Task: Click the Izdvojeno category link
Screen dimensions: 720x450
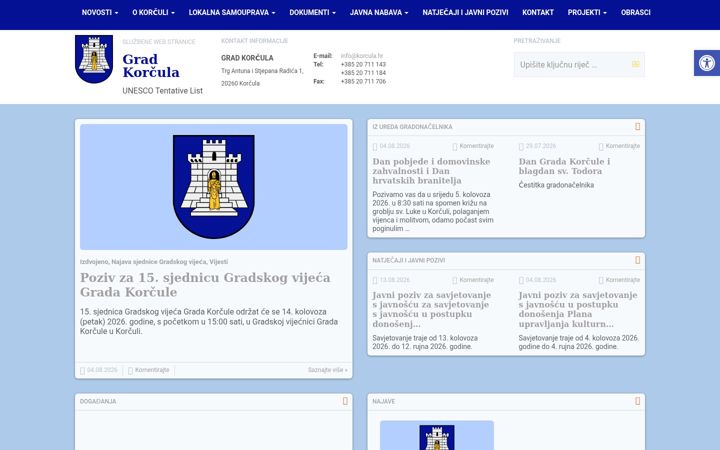Action: click(x=94, y=262)
